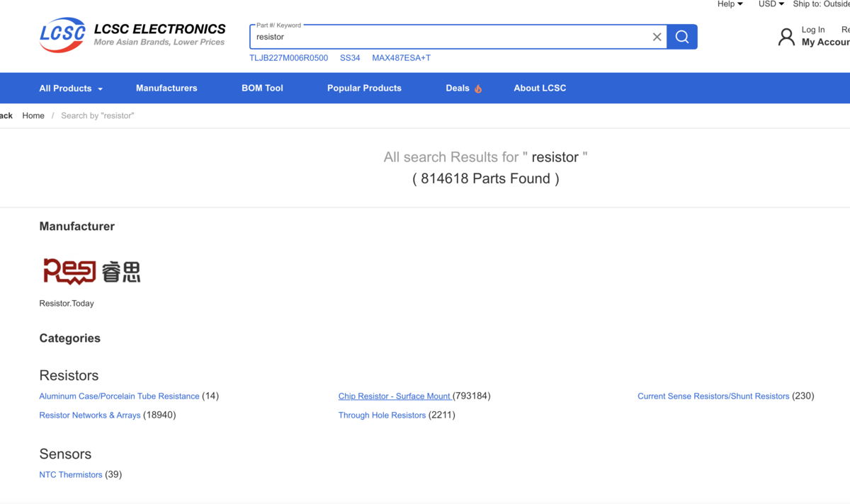Click Home in the breadcrumb
The width and height of the screenshot is (850, 504).
coord(33,115)
